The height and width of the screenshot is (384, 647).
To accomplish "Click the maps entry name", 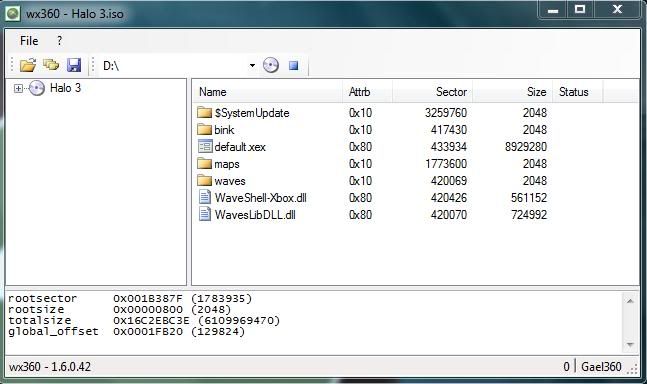I will pos(227,164).
